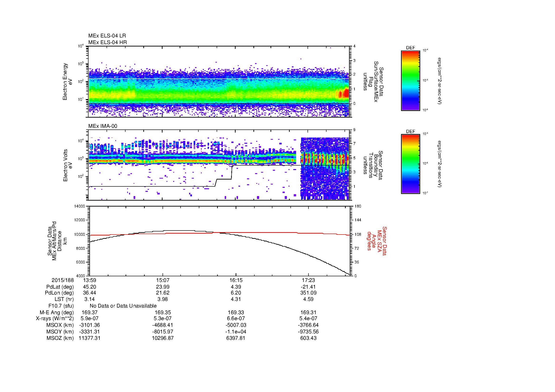Screen dimensions: 555x392
Task: Click the altitude and SZA line plot
Action: [220, 241]
